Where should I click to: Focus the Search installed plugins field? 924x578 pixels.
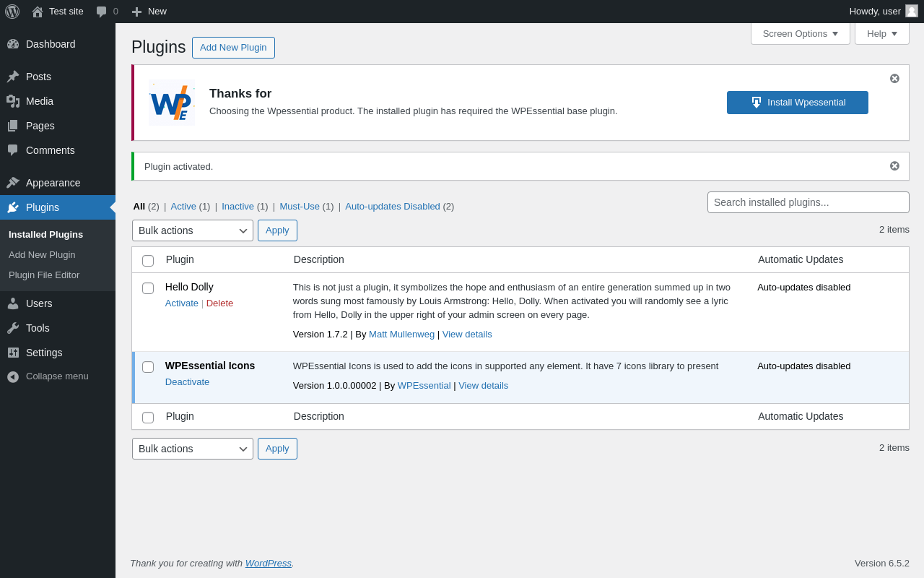[x=808, y=202]
